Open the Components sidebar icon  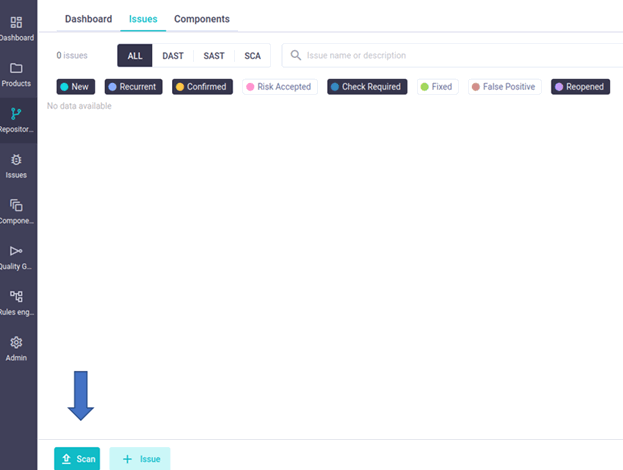[16, 205]
